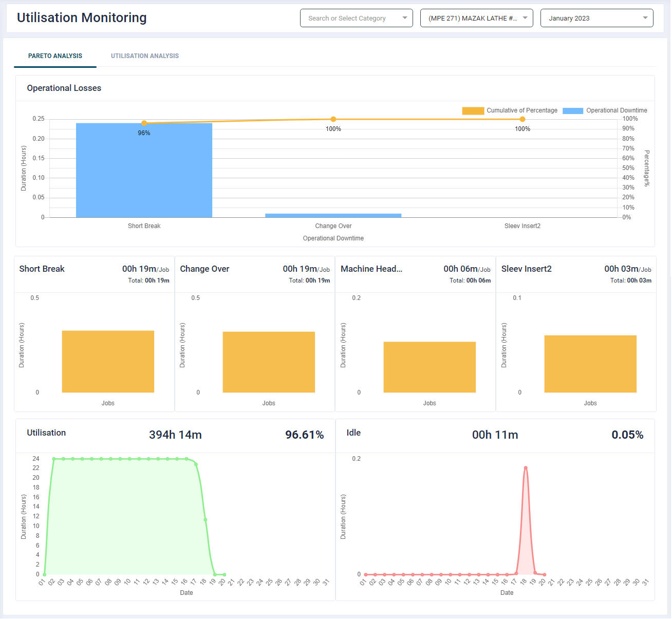Toggle the Operational Downtime legend swatch
This screenshot has width=672, height=619.
tap(572, 110)
